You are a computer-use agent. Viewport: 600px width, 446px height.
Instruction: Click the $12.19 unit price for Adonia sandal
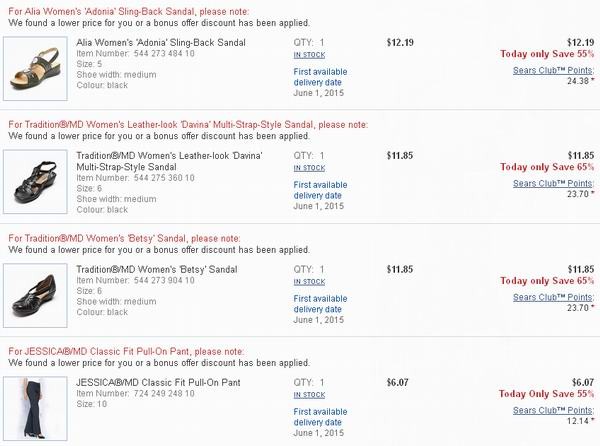(x=400, y=42)
